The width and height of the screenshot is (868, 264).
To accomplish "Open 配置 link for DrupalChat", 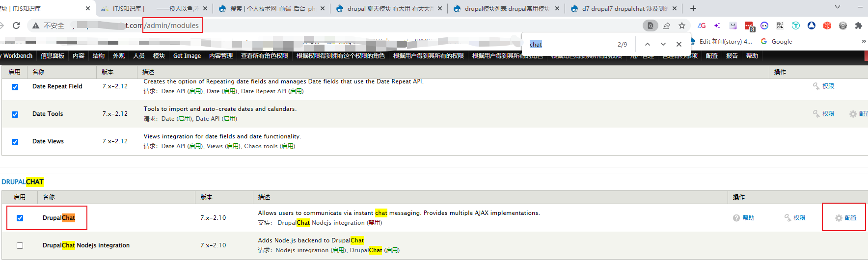I will [x=850, y=217].
